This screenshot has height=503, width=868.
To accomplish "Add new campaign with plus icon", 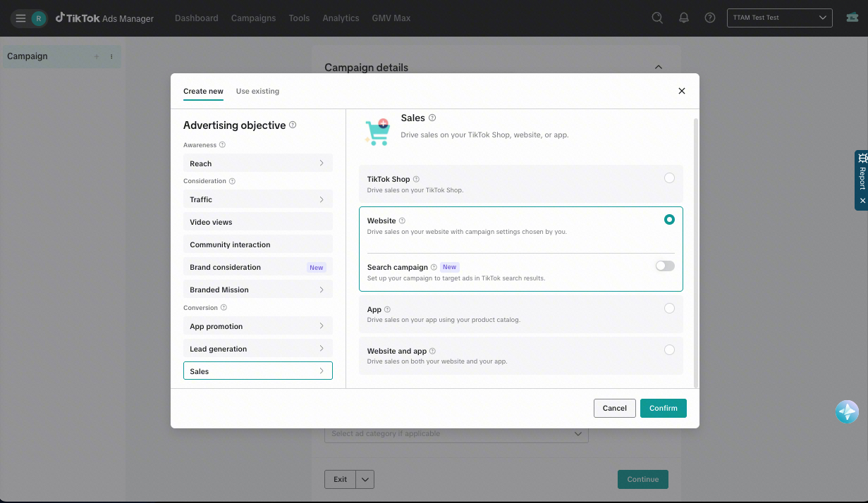I will 97,56.
